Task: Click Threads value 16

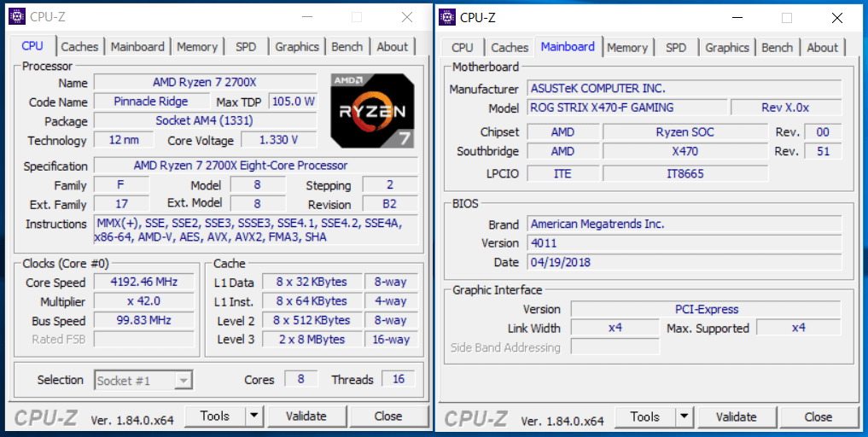Action: click(x=399, y=379)
